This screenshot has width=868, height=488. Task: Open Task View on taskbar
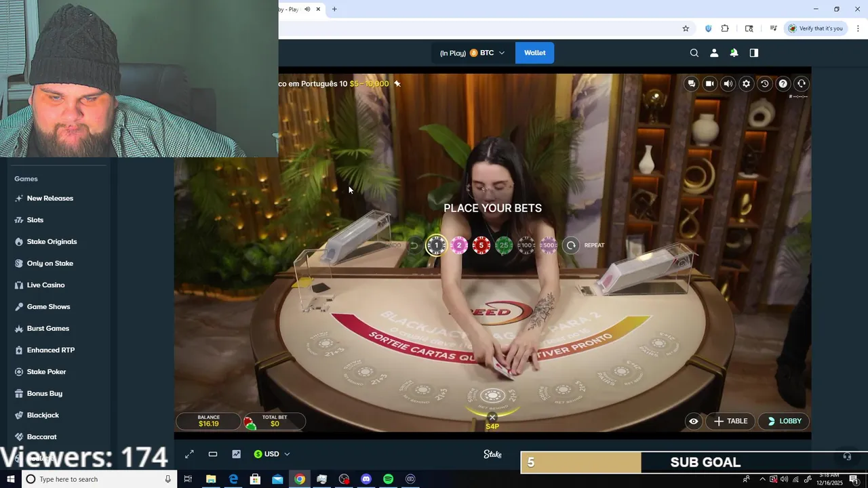click(188, 479)
